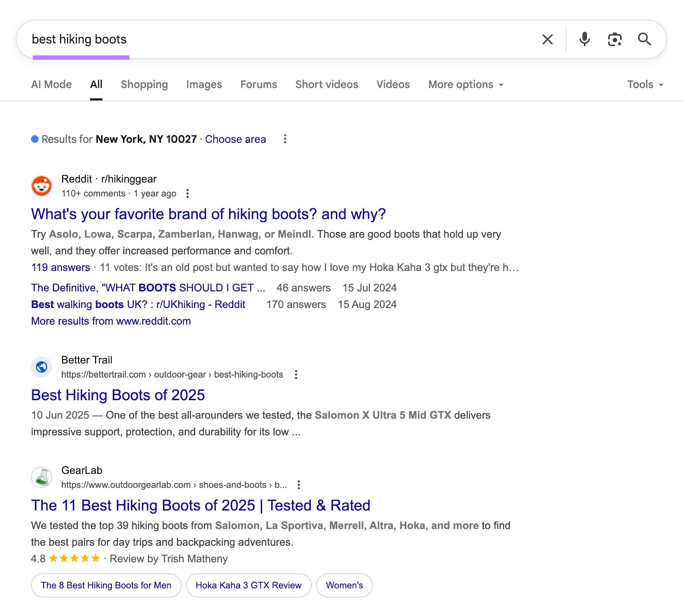The height and width of the screenshot is (616, 683).
Task: Open the three-dot menu on the Reddit result
Action: click(x=188, y=193)
